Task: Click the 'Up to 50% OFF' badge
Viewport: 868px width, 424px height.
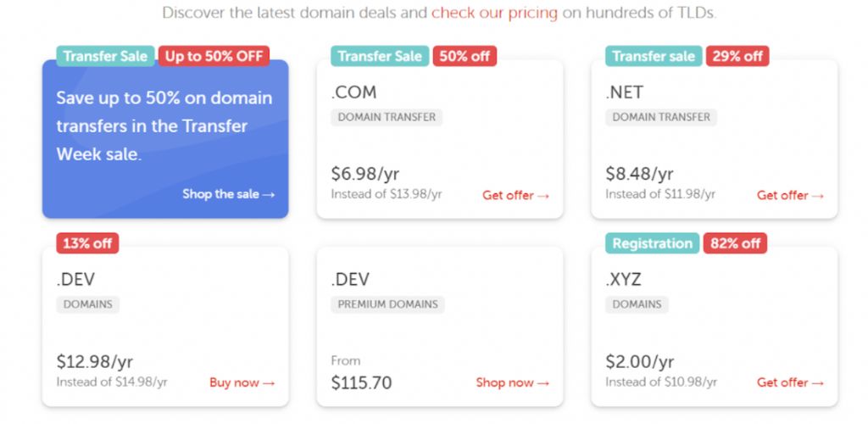Action: pos(214,57)
